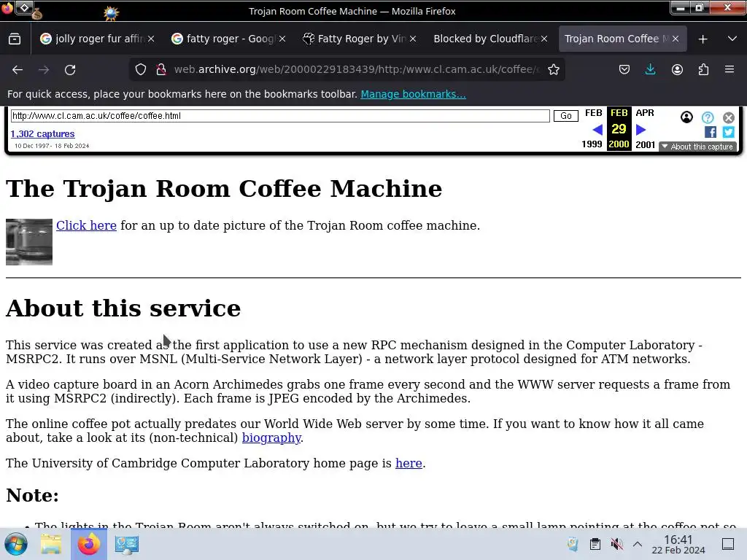Image resolution: width=747 pixels, height=560 pixels.
Task: Select APR next month capture
Action: 645,113
